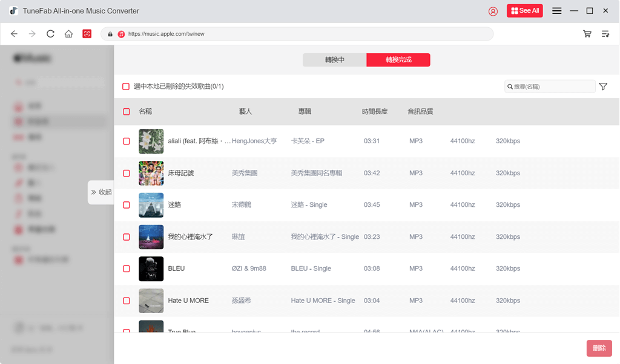This screenshot has width=620, height=364.
Task: Click artist 美秀集團
Action: pyautogui.click(x=245, y=173)
